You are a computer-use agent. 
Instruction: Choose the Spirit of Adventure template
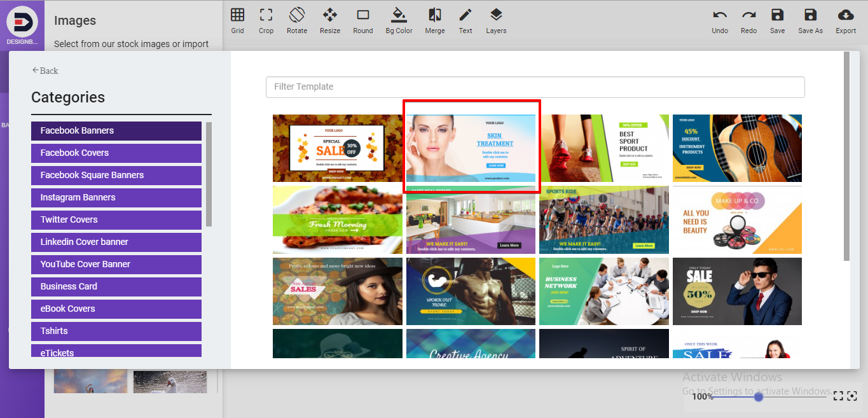(604, 344)
